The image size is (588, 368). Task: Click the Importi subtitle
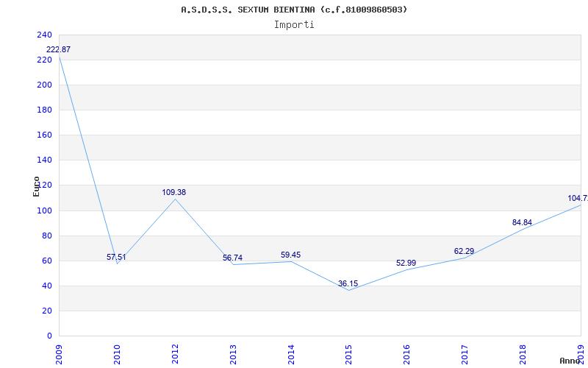point(294,25)
